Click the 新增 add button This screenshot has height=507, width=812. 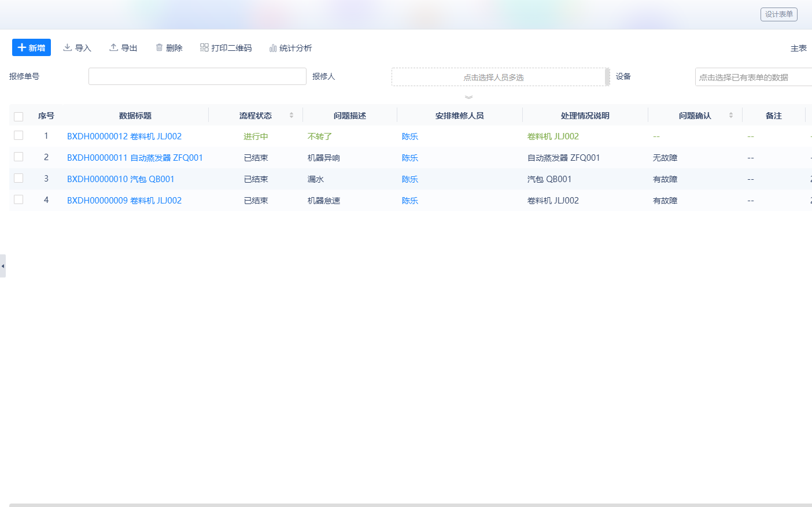[x=31, y=47]
